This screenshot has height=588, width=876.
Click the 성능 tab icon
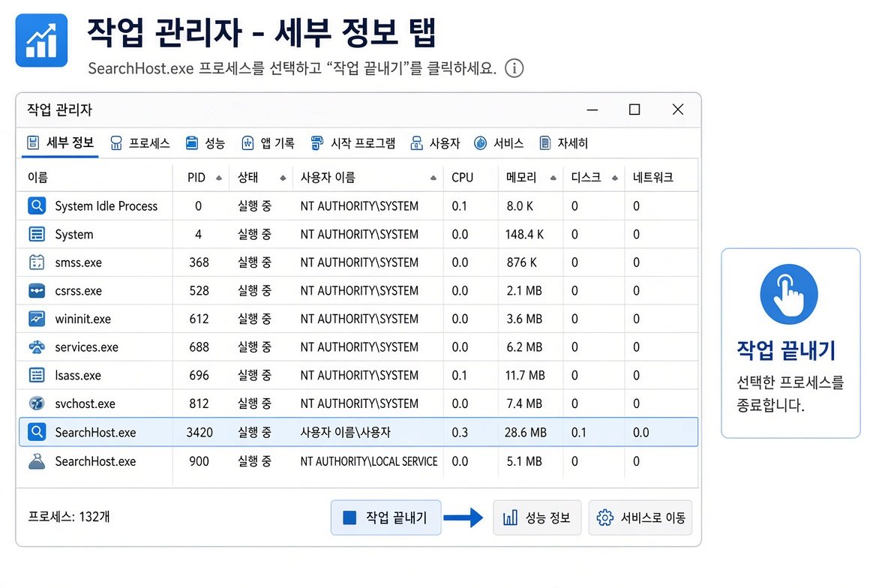click(192, 143)
